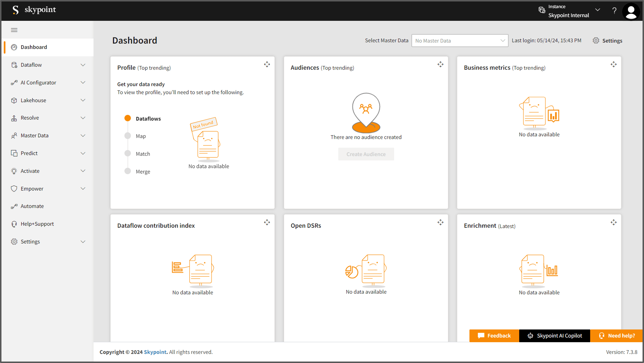Open the Automate menu item

32,206
